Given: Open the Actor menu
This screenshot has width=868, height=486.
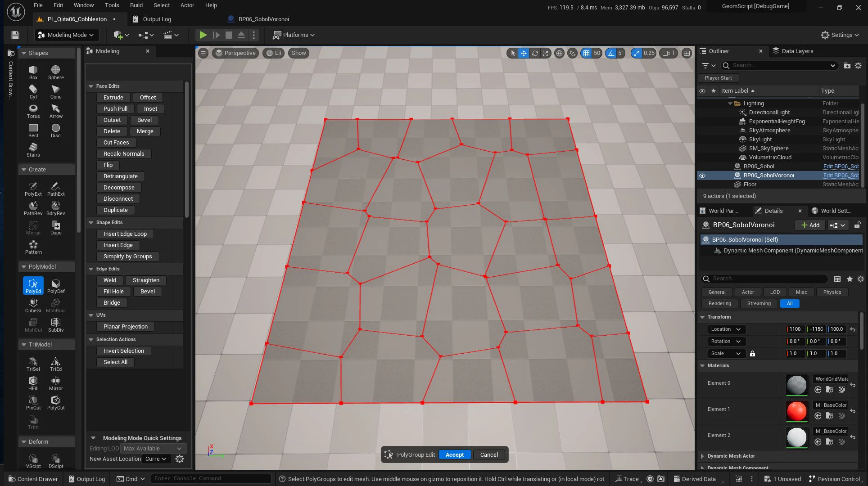Looking at the screenshot, I should tap(187, 5).
